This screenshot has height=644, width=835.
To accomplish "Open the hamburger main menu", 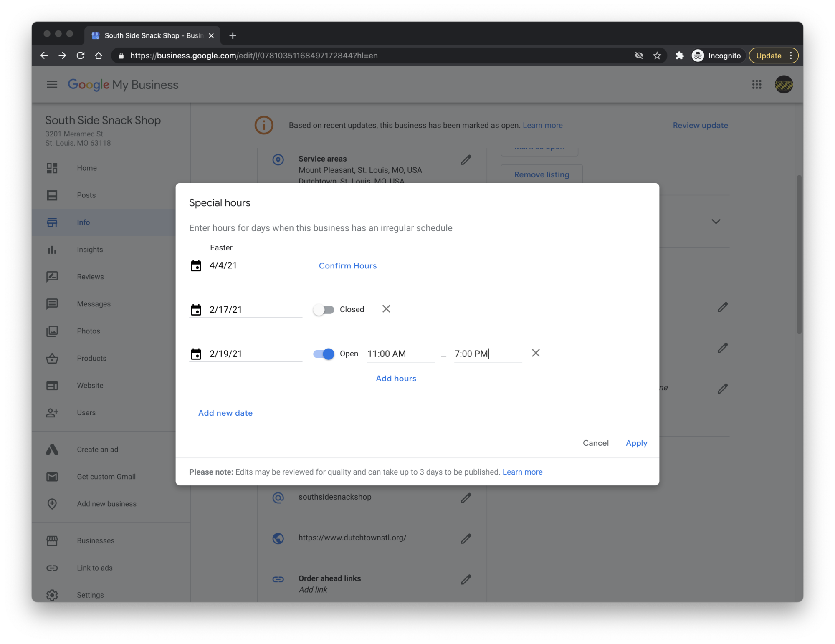I will 52,85.
